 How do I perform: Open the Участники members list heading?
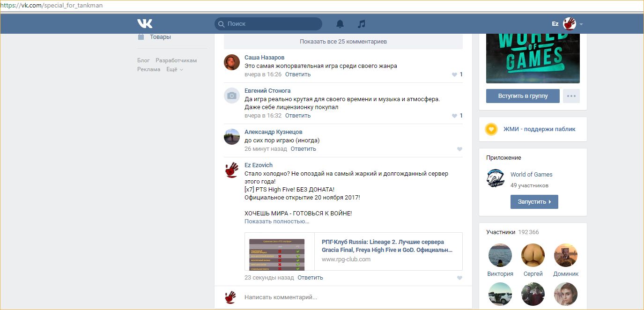tap(501, 232)
